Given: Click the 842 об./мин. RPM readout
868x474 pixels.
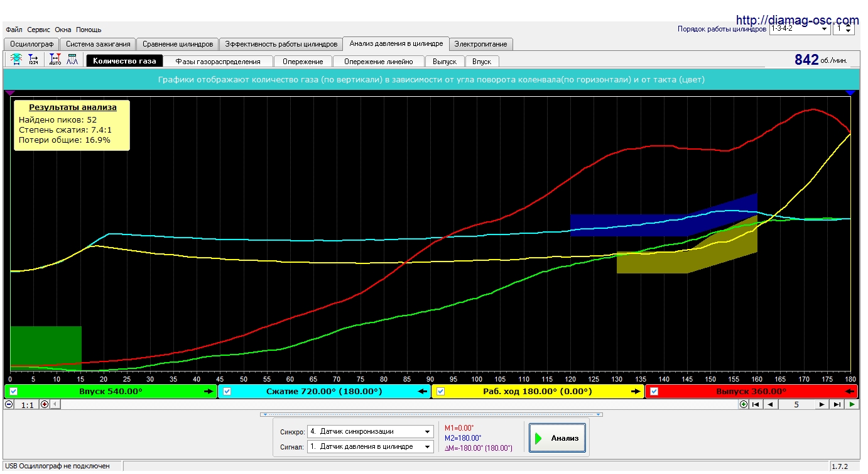Looking at the screenshot, I should coord(821,60).
